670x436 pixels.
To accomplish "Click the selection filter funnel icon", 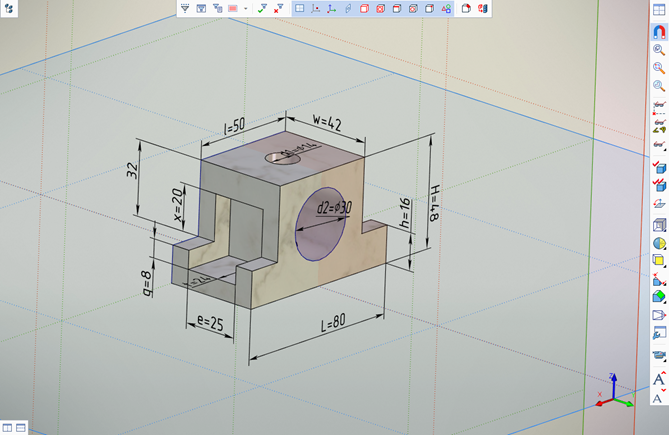I will [185, 8].
